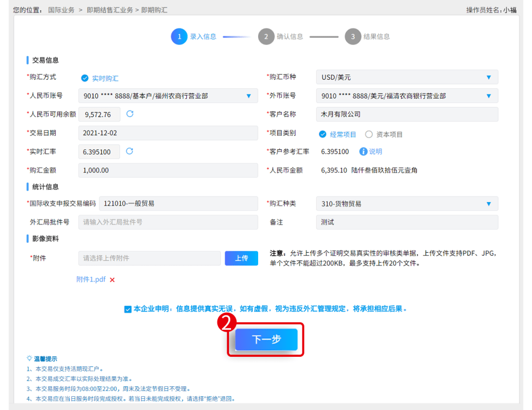Image resolution: width=532 pixels, height=410 pixels.
Task: Refresh the real-time exchange rate
Action: tap(130, 151)
